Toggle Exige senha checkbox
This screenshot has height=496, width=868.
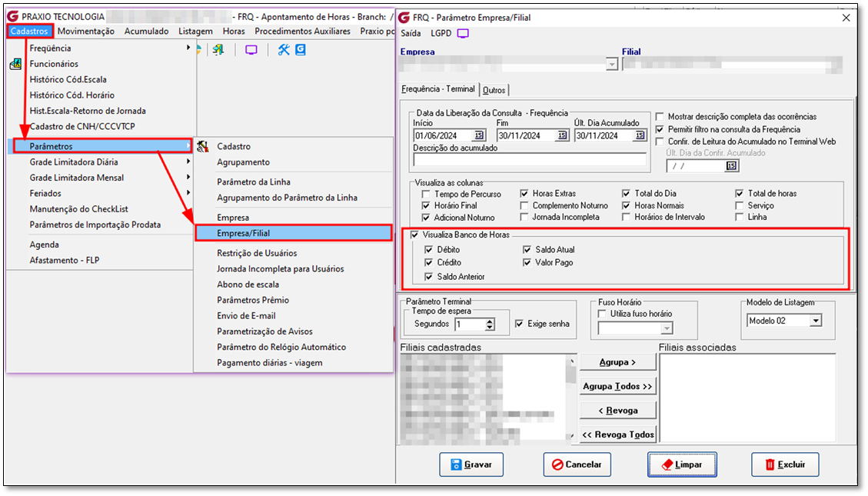519,324
